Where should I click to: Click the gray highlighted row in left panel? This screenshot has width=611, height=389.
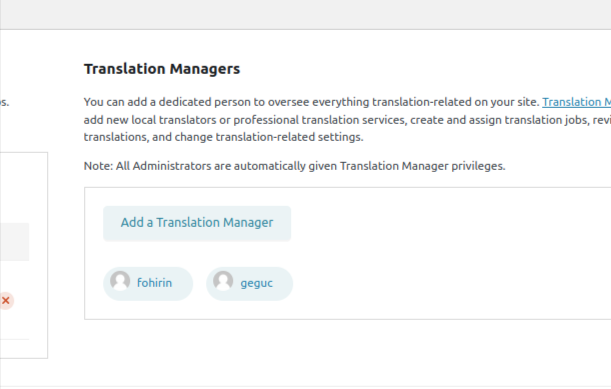point(14,242)
